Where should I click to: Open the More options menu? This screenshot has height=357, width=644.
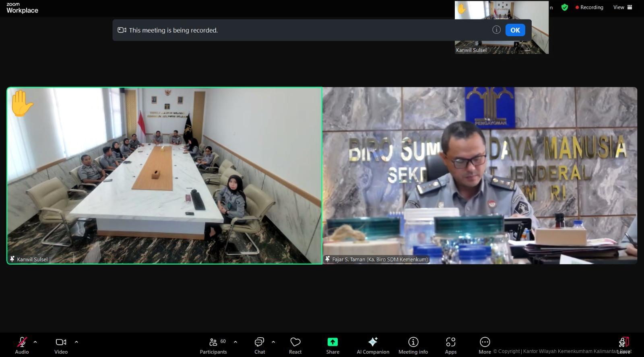485,345
